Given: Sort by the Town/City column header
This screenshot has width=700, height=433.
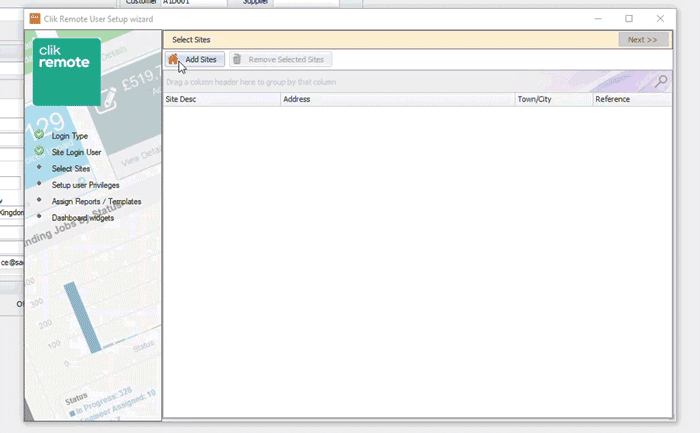Looking at the screenshot, I should (x=554, y=99).
